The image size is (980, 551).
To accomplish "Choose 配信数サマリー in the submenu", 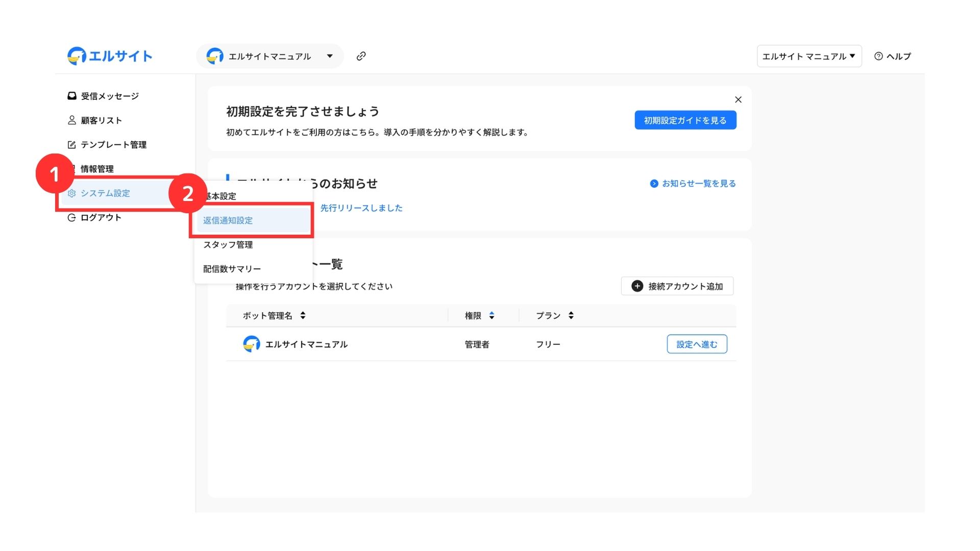I will click(x=232, y=269).
